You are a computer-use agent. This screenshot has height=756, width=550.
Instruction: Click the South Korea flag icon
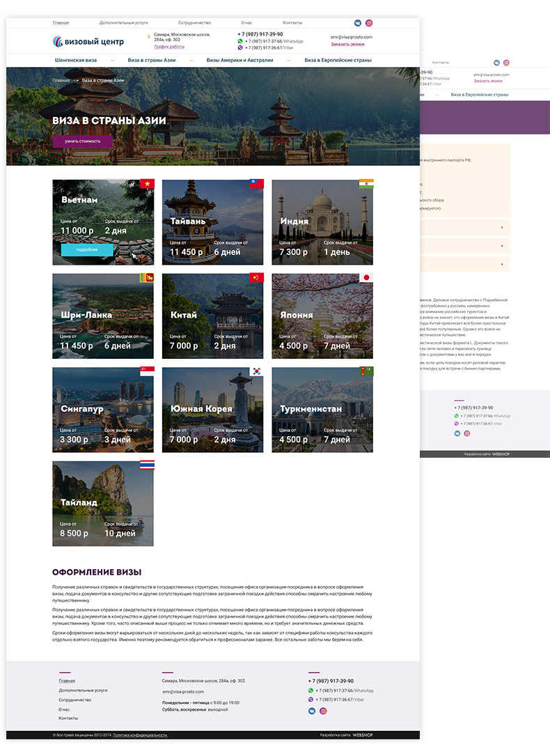[x=257, y=371]
